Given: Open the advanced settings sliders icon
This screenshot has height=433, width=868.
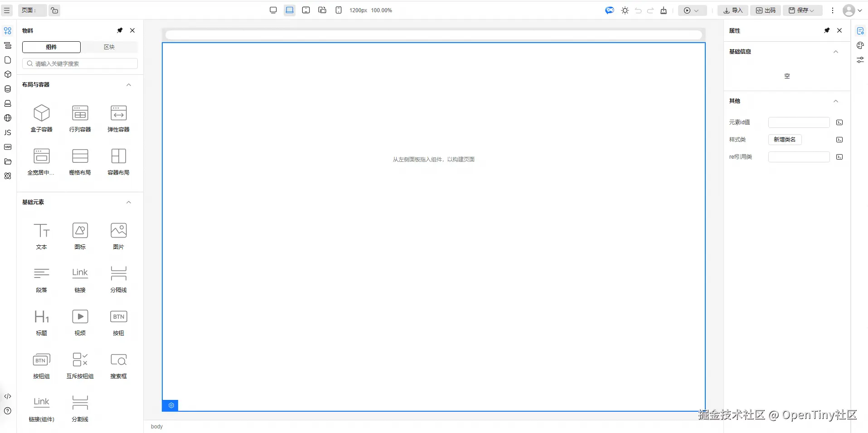Looking at the screenshot, I should point(860,60).
